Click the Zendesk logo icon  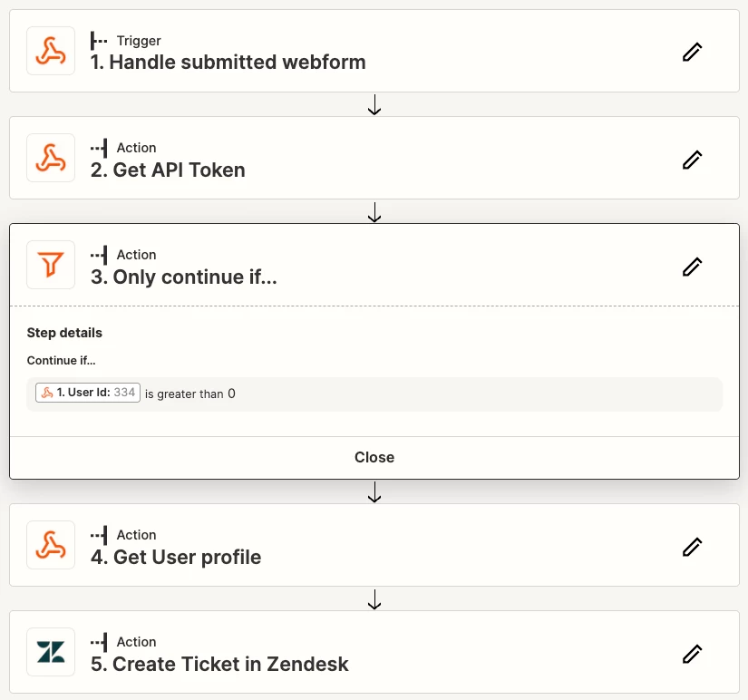pyautogui.click(x=51, y=652)
